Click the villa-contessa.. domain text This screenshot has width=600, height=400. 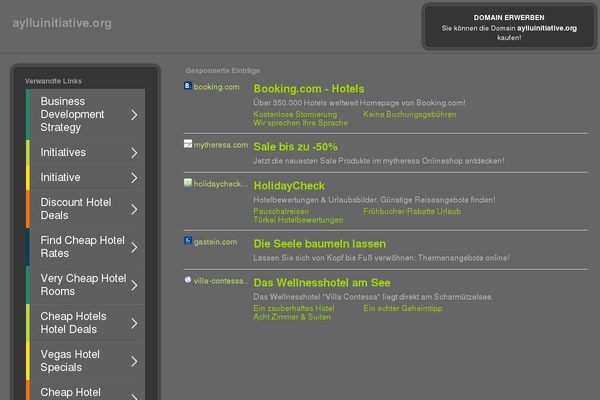pos(221,281)
